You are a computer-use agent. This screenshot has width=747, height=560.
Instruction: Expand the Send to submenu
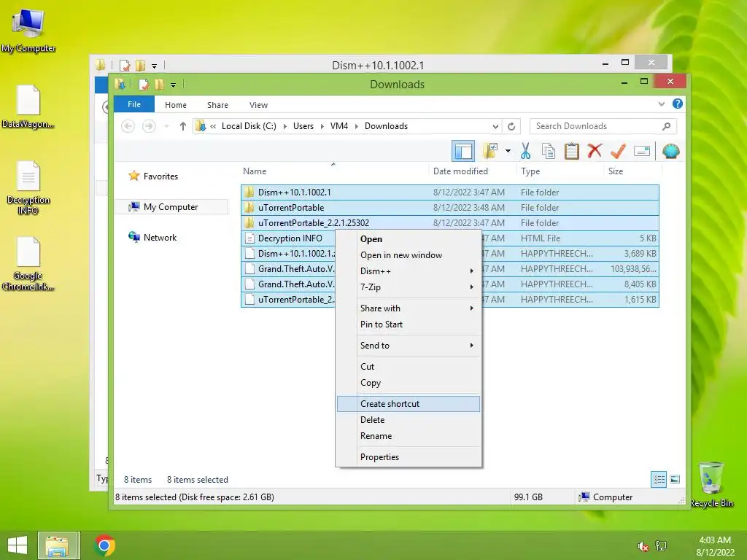(x=409, y=345)
